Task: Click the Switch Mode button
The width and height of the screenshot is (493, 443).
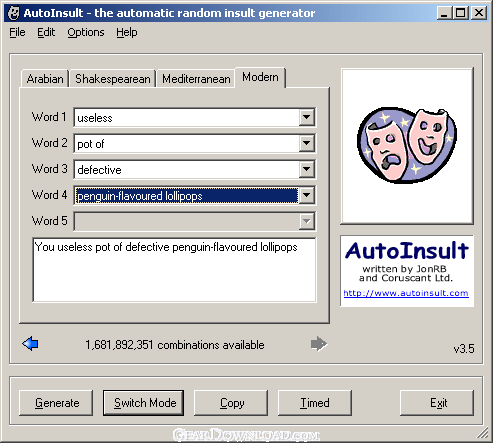Action: click(143, 403)
